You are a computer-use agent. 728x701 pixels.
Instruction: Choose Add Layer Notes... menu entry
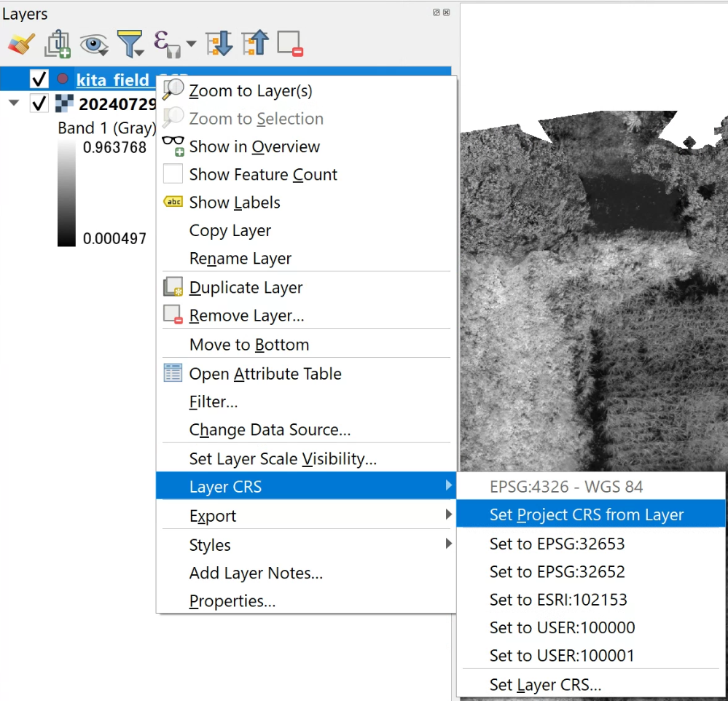pyautogui.click(x=306, y=573)
